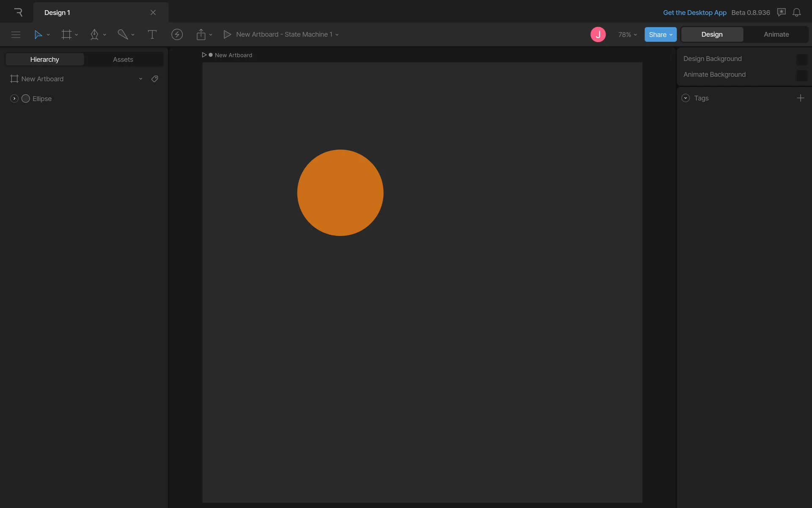The width and height of the screenshot is (812, 508).
Task: Select the Pen tool
Action: pyautogui.click(x=94, y=35)
